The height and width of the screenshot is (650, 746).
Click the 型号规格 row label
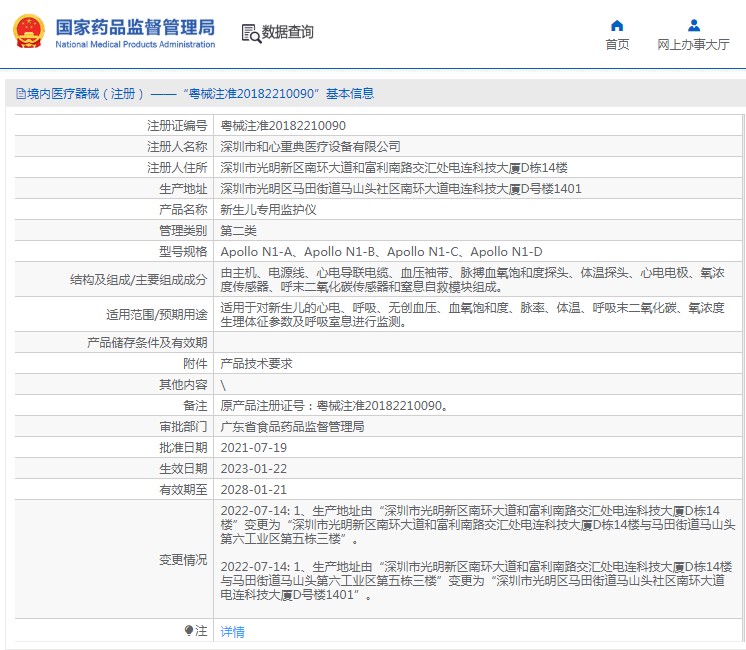tap(183, 252)
